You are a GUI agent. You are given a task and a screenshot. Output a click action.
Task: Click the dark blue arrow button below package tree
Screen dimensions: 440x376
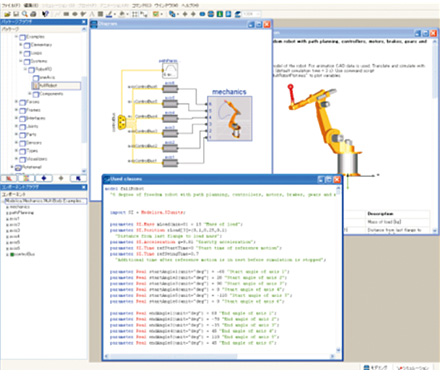coord(78,178)
